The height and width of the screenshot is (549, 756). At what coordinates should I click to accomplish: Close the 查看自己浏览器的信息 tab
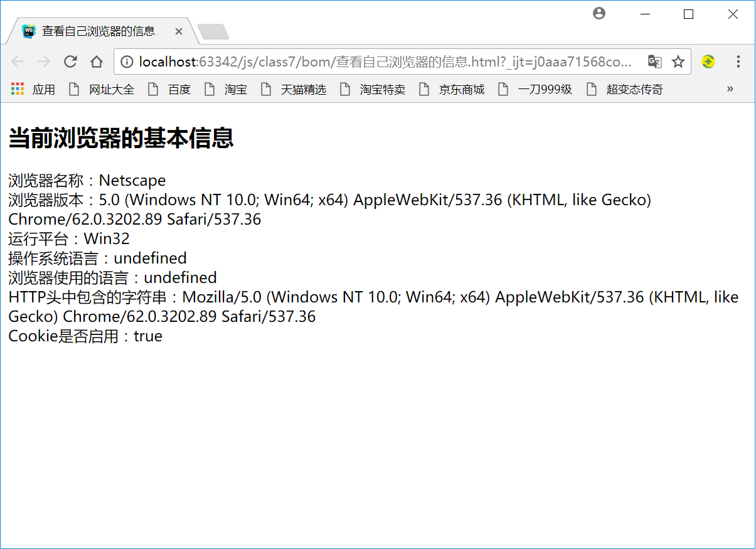point(179,31)
